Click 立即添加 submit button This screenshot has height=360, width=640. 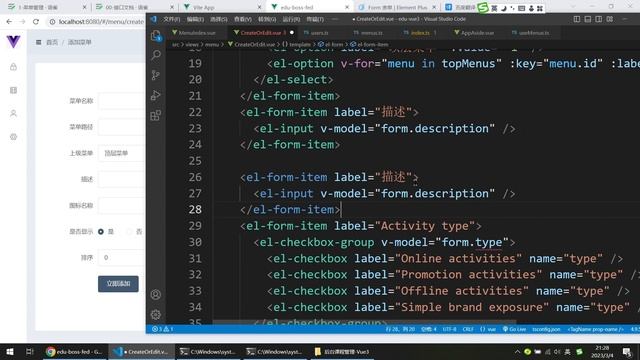point(118,284)
